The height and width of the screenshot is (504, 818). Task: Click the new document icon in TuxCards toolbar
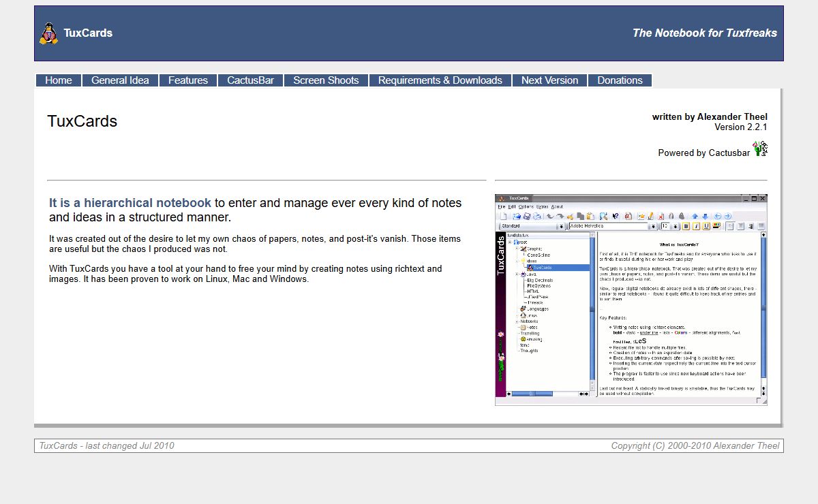(x=504, y=217)
